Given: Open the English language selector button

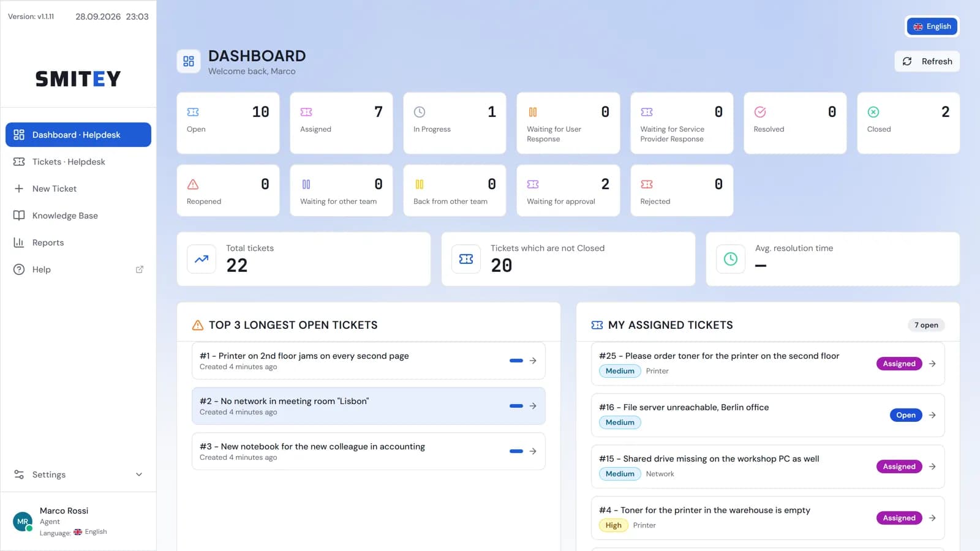Looking at the screenshot, I should (x=932, y=26).
